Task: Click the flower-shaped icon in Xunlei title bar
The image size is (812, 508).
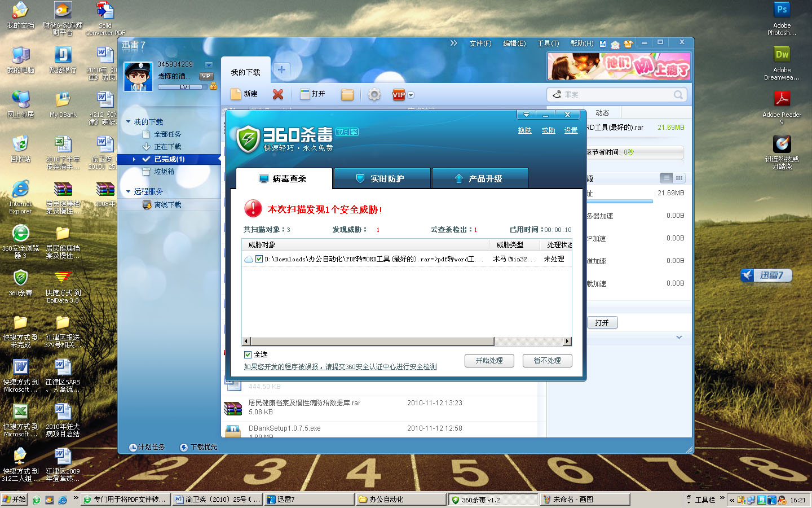Action: point(615,44)
